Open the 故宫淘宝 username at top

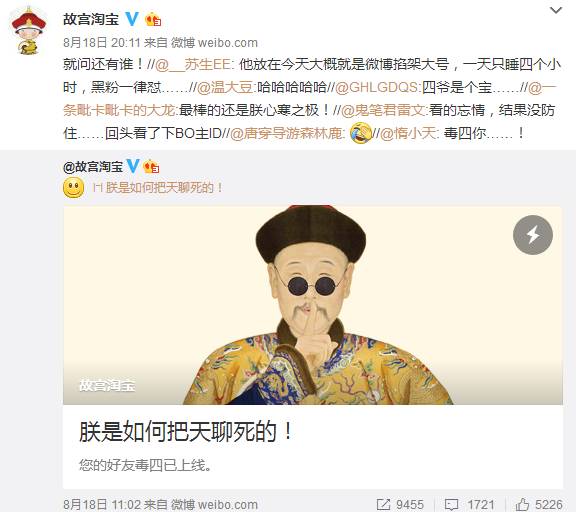(x=91, y=19)
